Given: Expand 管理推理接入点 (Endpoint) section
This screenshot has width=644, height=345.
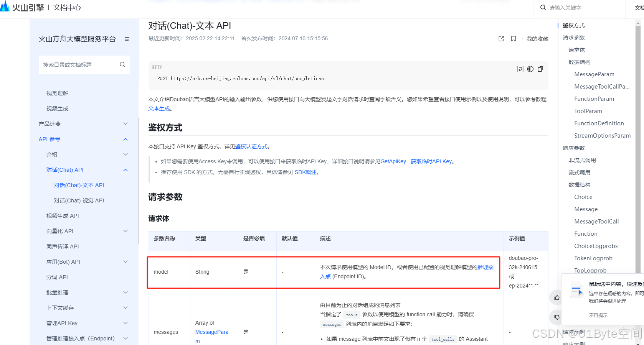Looking at the screenshot, I should [125, 338].
